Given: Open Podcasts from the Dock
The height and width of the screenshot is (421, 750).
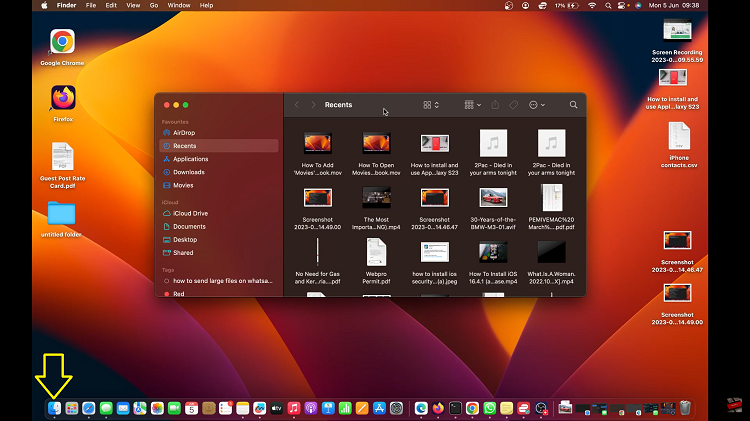Looking at the screenshot, I should [x=311, y=408].
